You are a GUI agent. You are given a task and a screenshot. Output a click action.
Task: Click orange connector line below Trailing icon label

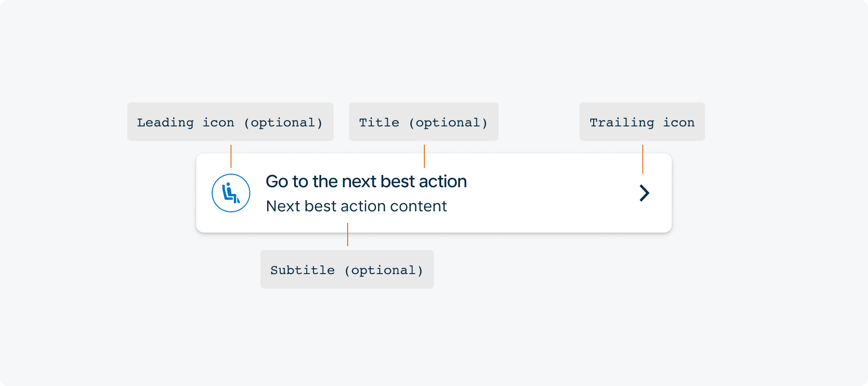(x=643, y=159)
